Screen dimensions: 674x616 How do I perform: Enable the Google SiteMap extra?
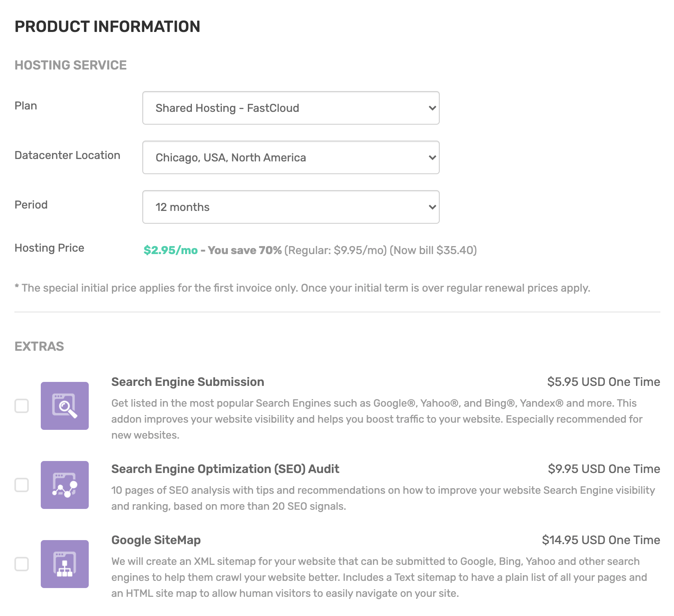tap(22, 564)
